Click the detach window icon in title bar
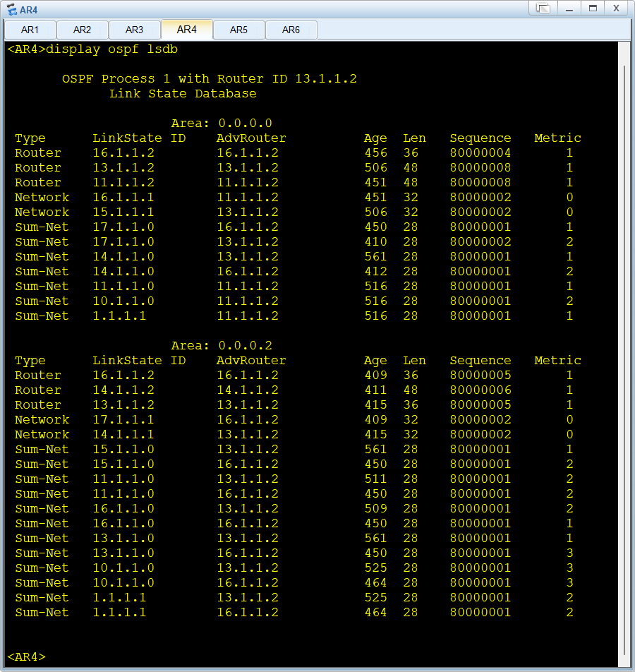Image resolution: width=635 pixels, height=672 pixels. point(543,8)
